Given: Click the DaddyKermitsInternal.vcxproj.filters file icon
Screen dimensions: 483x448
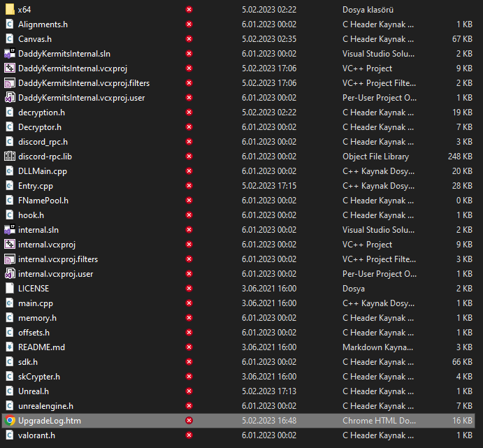Looking at the screenshot, I should 10,83.
